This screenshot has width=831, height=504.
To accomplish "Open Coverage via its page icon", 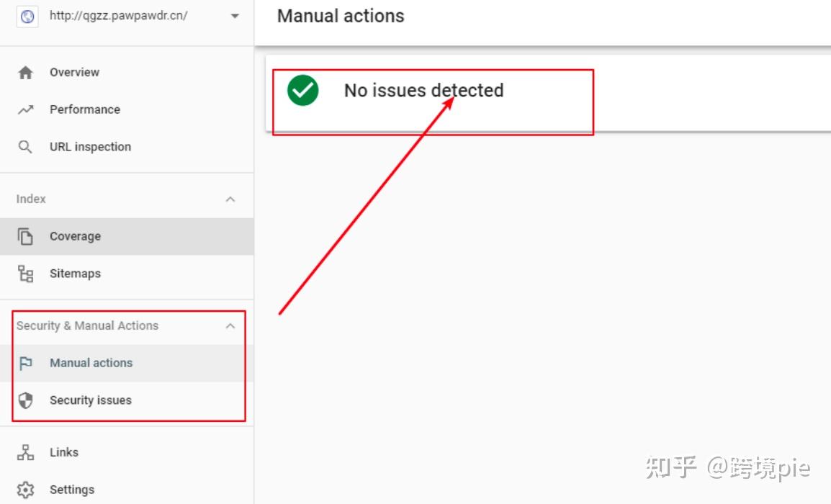I will tap(25, 236).
